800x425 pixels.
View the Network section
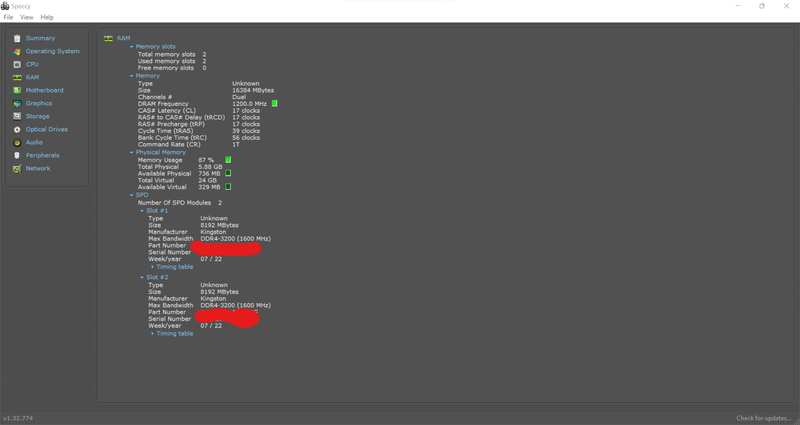(x=38, y=168)
